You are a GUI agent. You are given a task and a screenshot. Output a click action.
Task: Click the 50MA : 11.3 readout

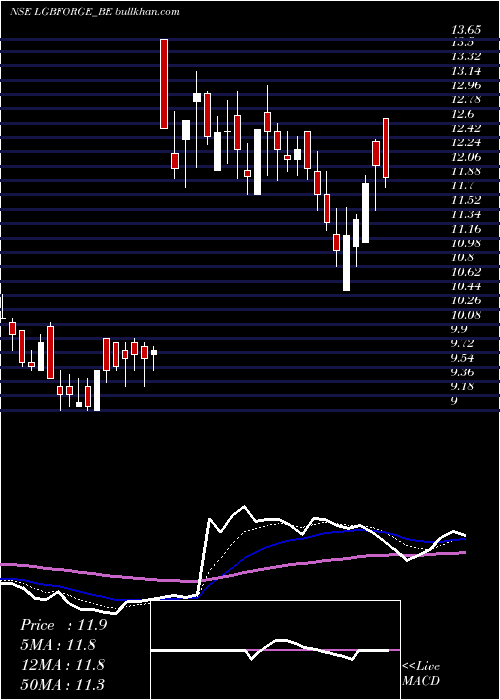pos(63,684)
